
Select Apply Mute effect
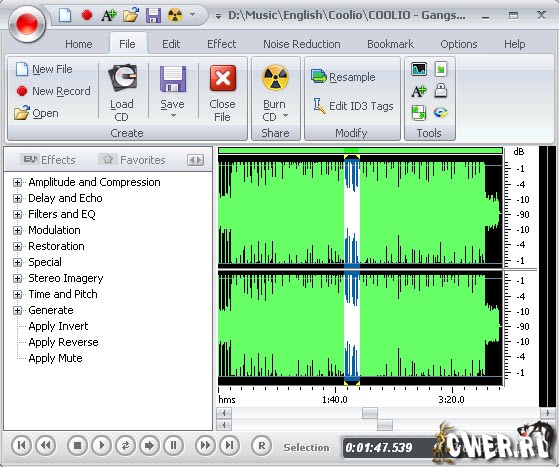(56, 358)
